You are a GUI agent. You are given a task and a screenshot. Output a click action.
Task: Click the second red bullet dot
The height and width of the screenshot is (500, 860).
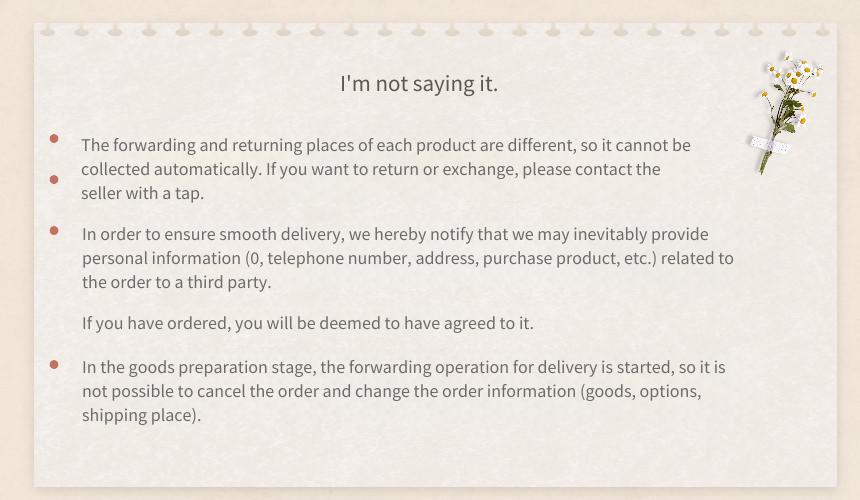point(54,180)
